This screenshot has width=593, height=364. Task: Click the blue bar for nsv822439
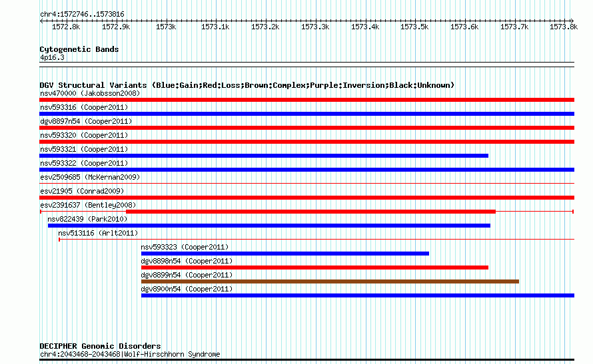tap(269, 226)
